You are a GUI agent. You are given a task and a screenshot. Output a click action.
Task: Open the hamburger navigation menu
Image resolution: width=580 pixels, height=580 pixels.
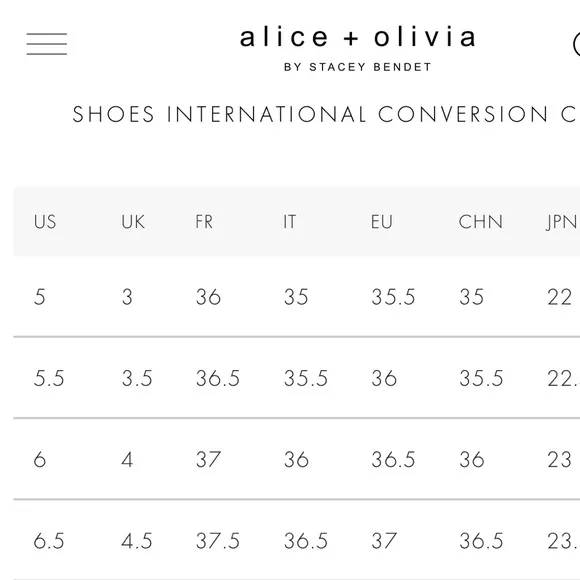point(47,44)
